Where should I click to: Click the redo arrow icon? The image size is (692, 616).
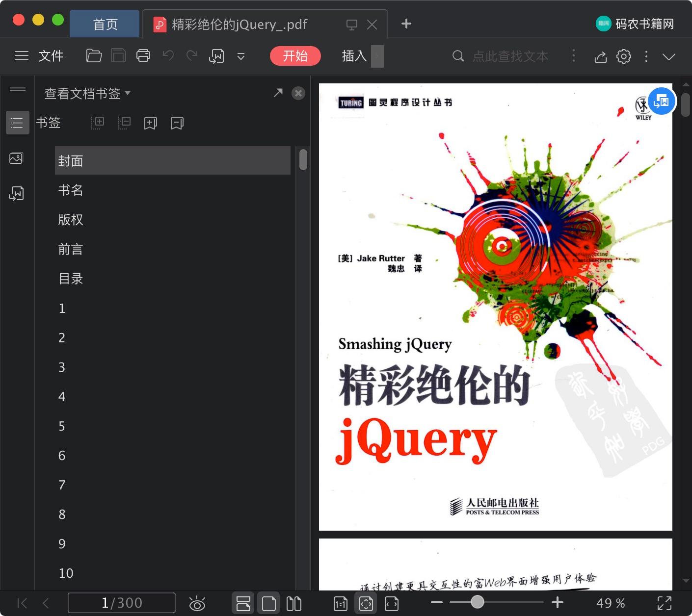click(x=192, y=56)
